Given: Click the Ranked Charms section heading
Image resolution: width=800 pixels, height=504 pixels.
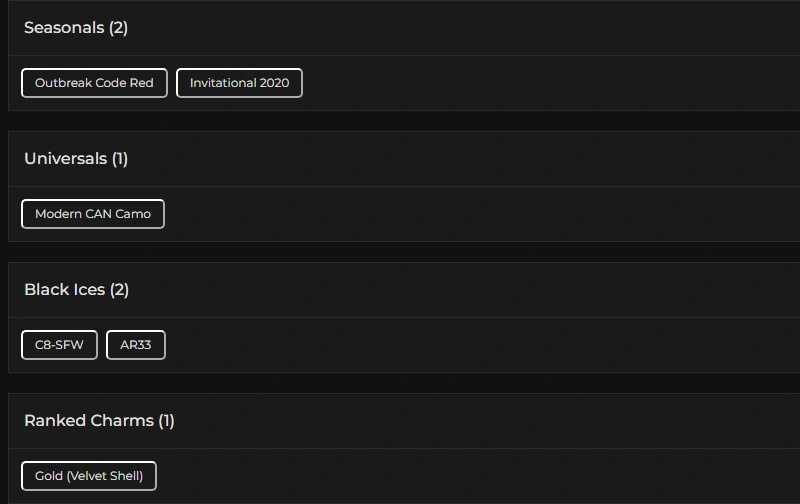Looking at the screenshot, I should click(x=88, y=421).
